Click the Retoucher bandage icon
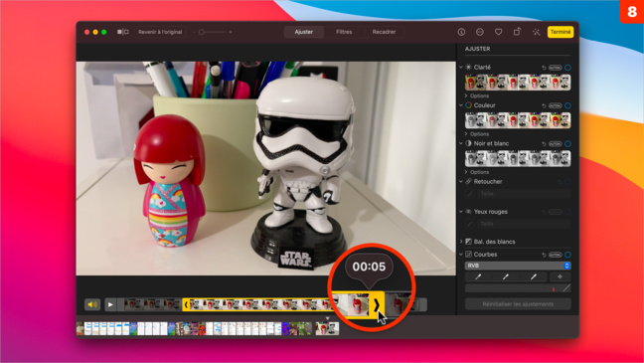 [x=469, y=181]
